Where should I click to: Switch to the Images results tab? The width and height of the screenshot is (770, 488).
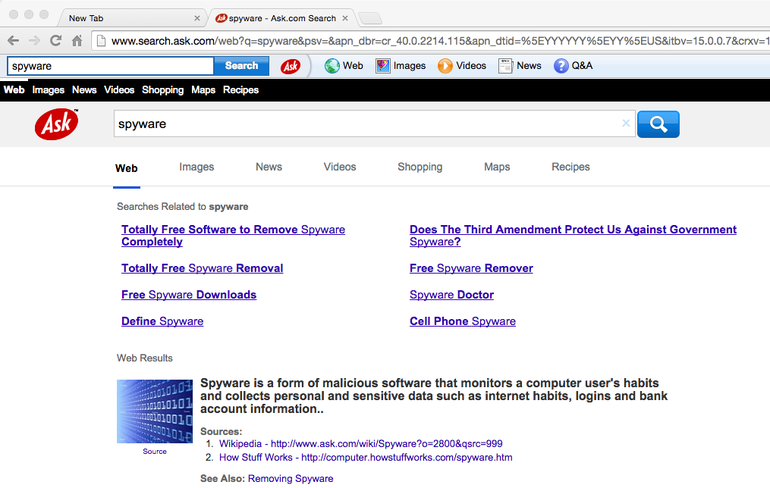click(196, 167)
